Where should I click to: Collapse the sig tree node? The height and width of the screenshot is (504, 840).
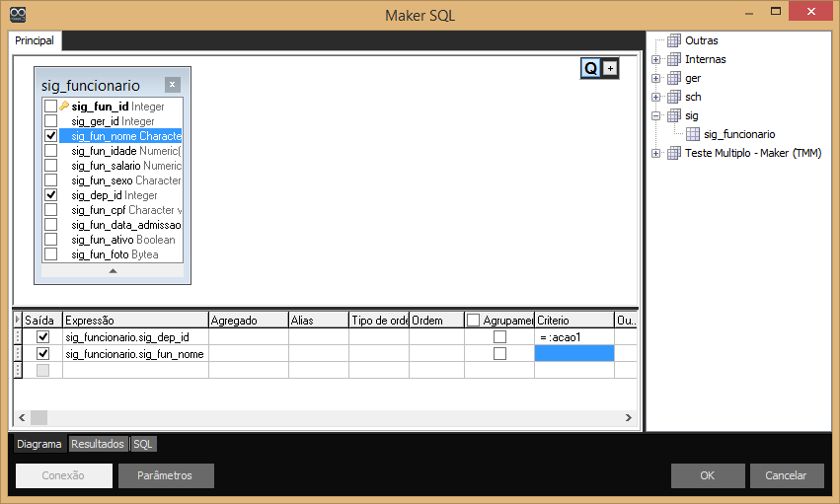[x=656, y=116]
